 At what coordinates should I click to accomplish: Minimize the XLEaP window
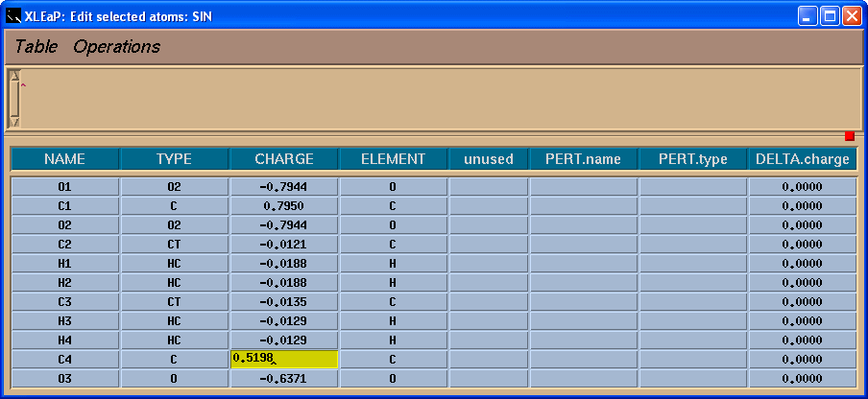pos(808,16)
